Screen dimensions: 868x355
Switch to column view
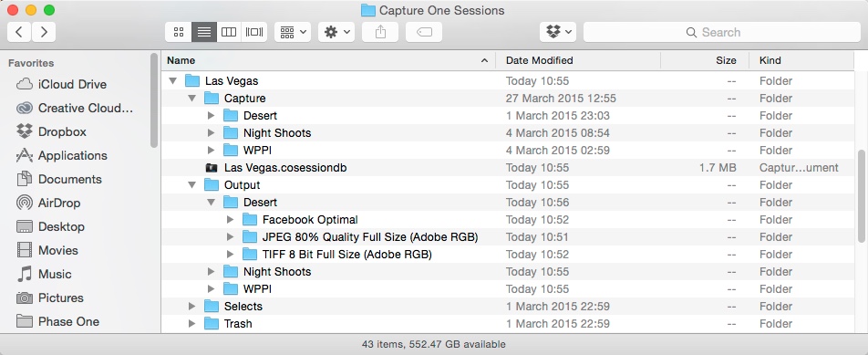pyautogui.click(x=229, y=32)
